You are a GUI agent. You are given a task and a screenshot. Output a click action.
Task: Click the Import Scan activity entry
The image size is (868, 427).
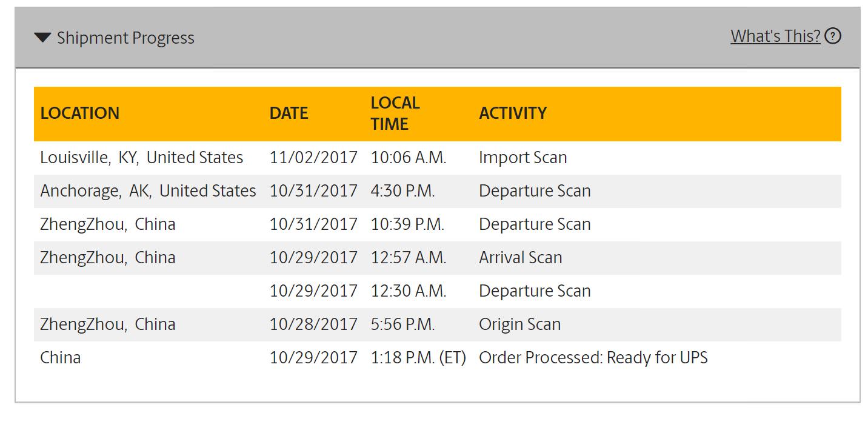coord(522,158)
